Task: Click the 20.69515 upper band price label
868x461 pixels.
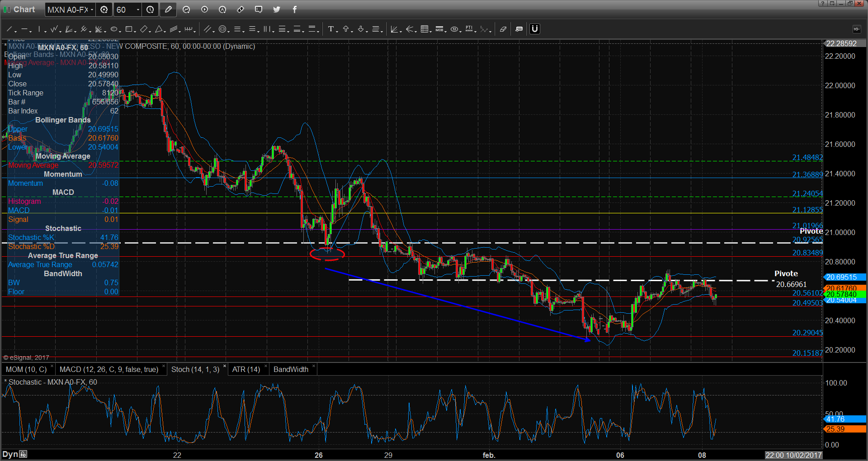Action: coord(844,277)
